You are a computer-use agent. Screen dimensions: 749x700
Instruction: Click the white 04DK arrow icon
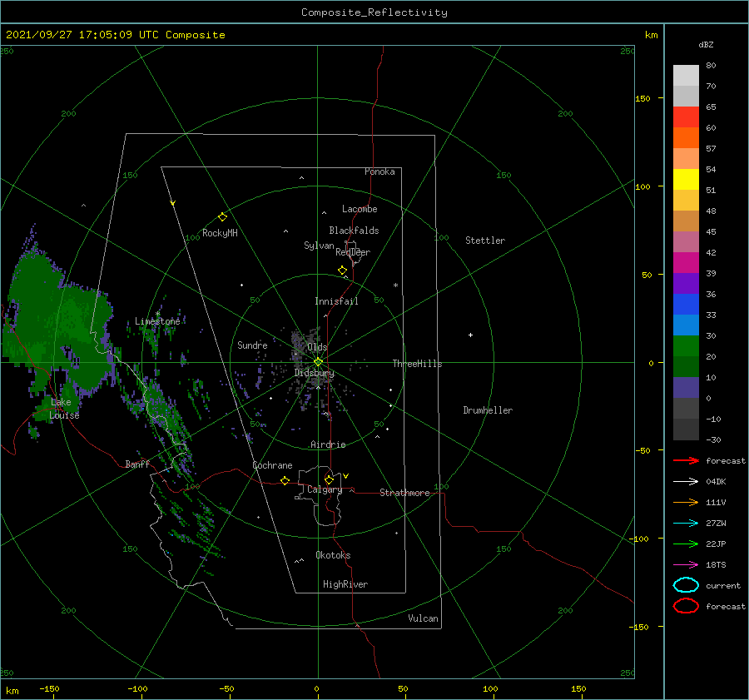tap(686, 481)
